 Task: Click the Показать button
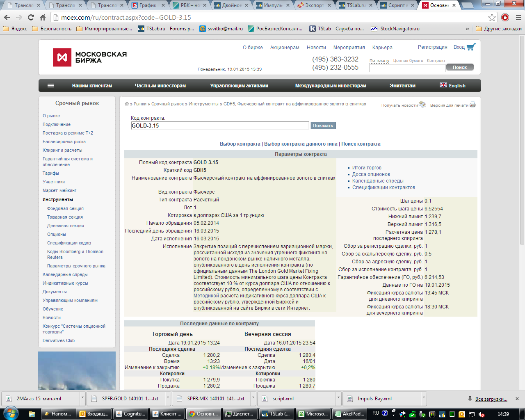[x=323, y=126]
